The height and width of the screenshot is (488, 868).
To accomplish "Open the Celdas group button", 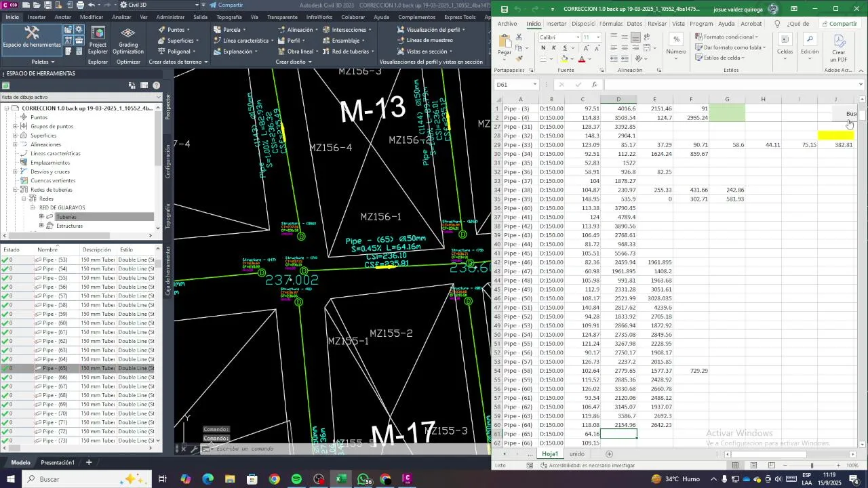I will pos(785,44).
